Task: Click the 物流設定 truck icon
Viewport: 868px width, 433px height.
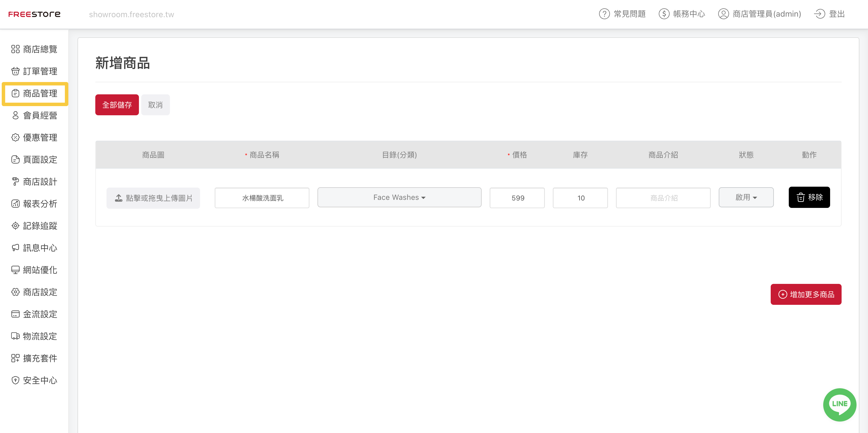Action: (15, 336)
